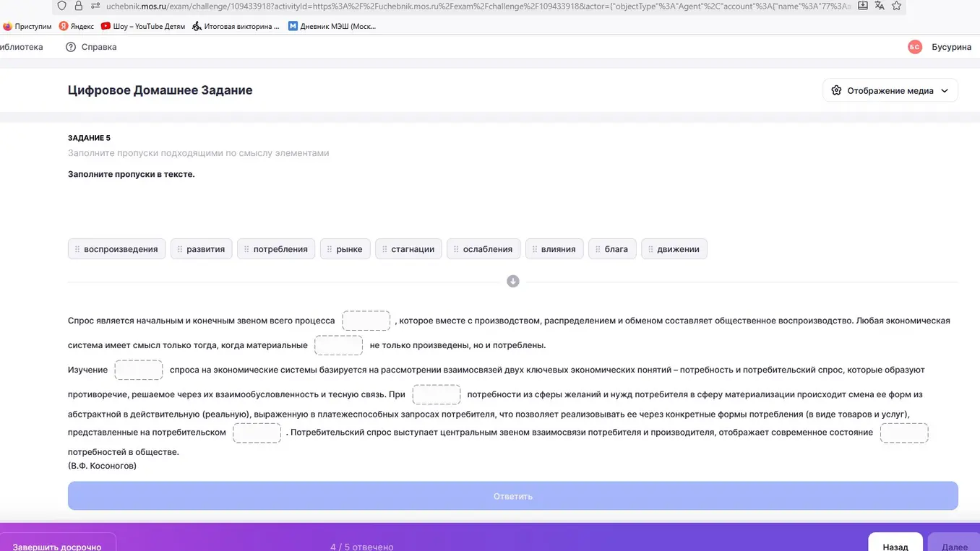
Task: Click the drag handle icon on блага chip
Action: pyautogui.click(x=598, y=249)
